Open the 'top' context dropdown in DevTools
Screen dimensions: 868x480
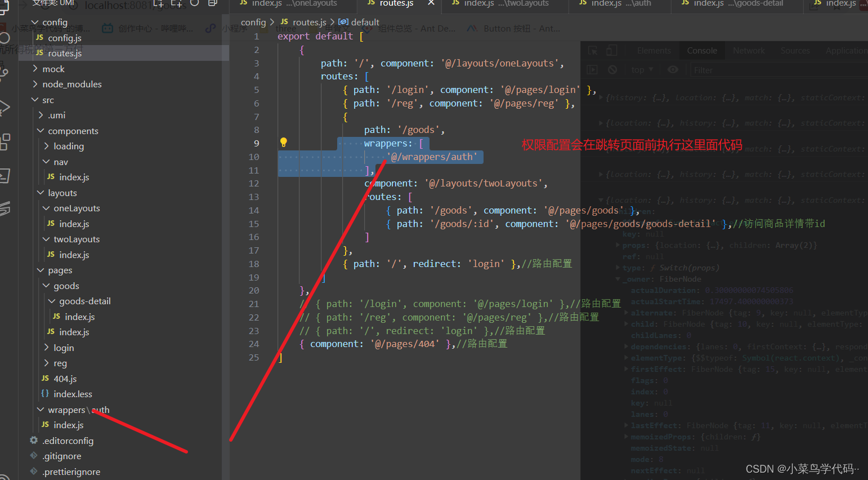[642, 70]
